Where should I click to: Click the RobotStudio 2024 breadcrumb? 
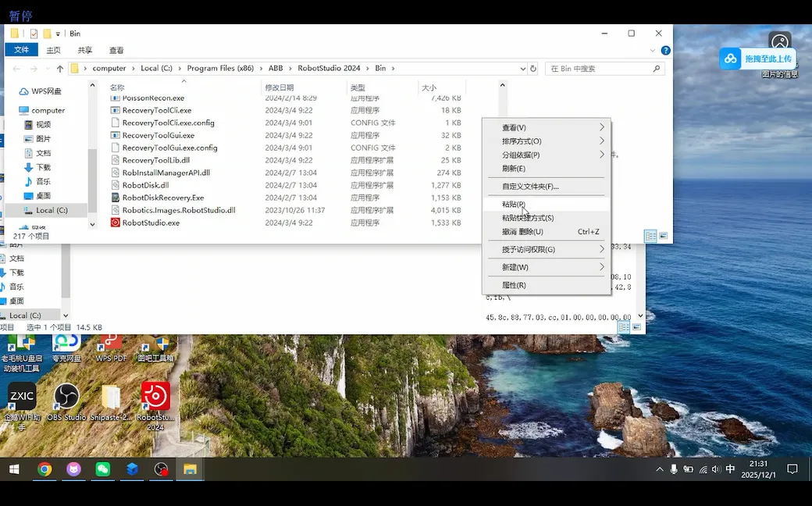click(x=329, y=69)
